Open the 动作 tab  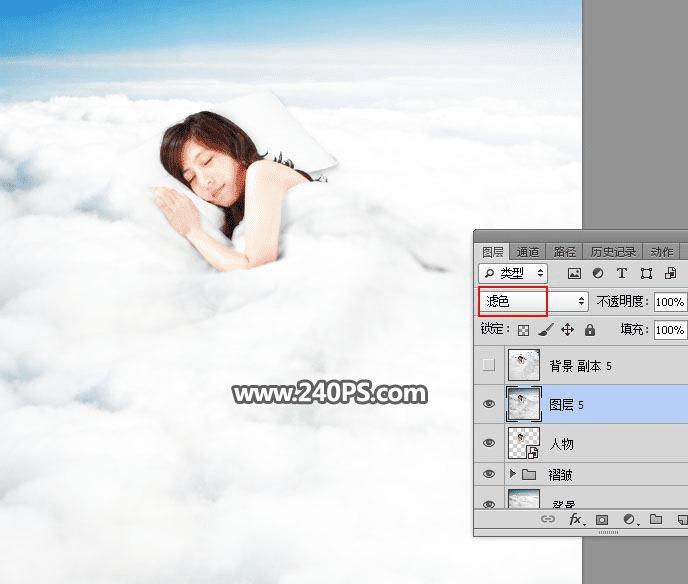[662, 251]
